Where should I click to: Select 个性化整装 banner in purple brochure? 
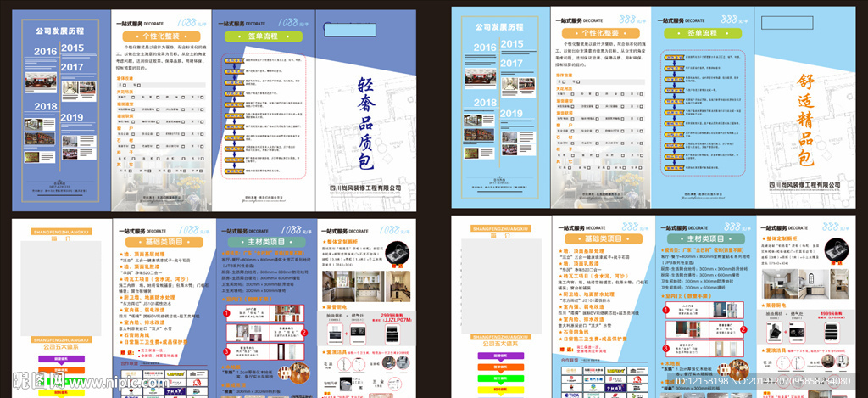tap(161, 36)
